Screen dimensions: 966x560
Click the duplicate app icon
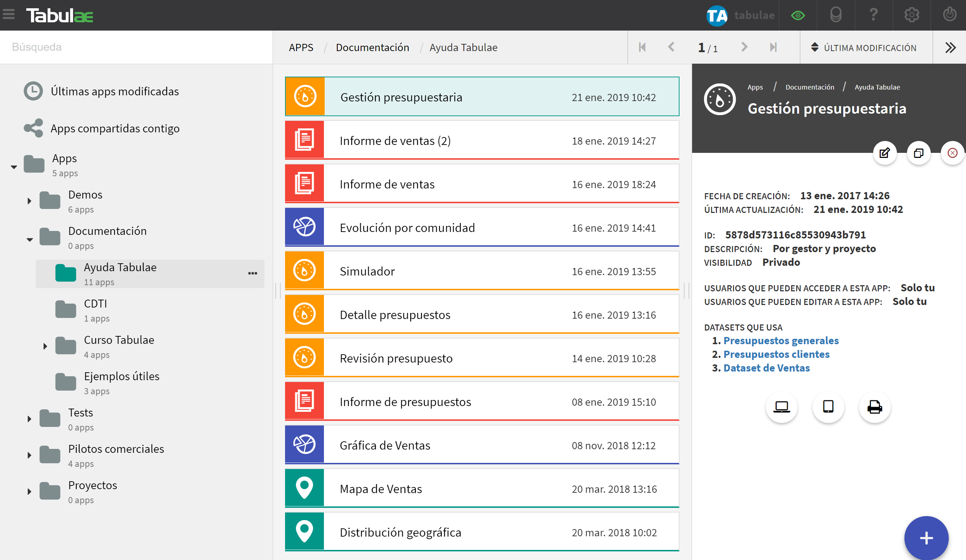click(918, 153)
